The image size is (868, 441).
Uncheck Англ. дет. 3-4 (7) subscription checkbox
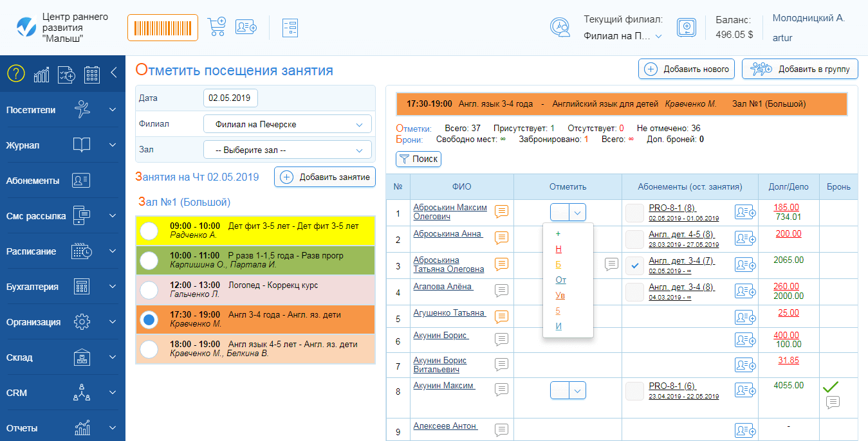click(x=635, y=265)
